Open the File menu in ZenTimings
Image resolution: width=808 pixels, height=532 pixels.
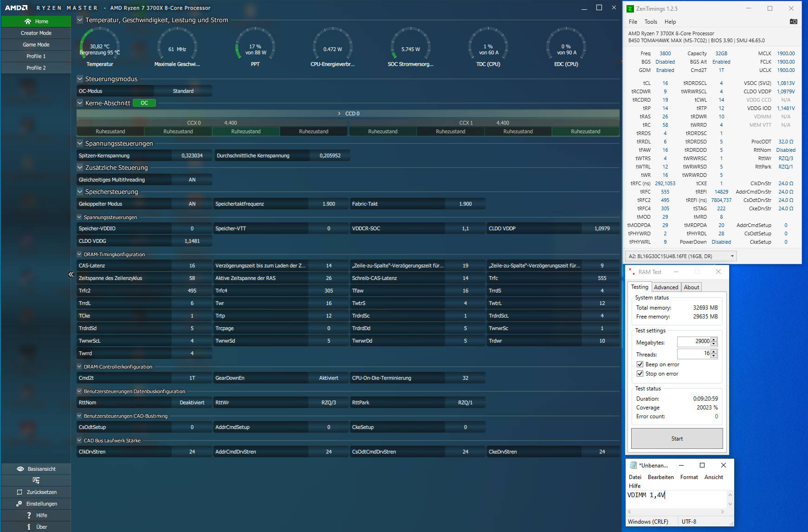(x=633, y=22)
